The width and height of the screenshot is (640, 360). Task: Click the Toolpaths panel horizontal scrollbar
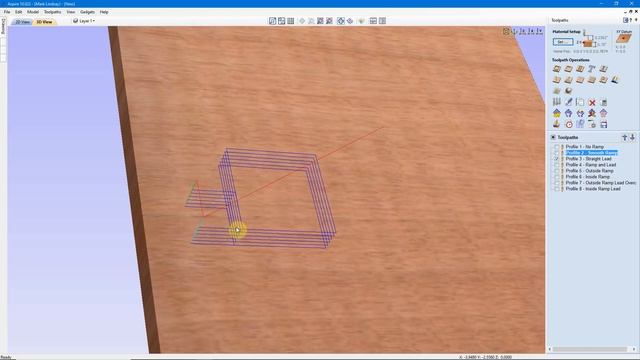coord(591,349)
